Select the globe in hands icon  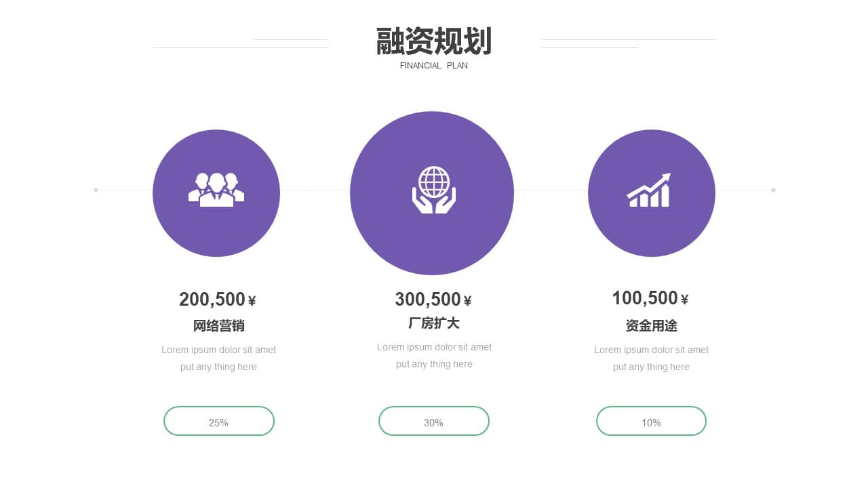pos(434,190)
